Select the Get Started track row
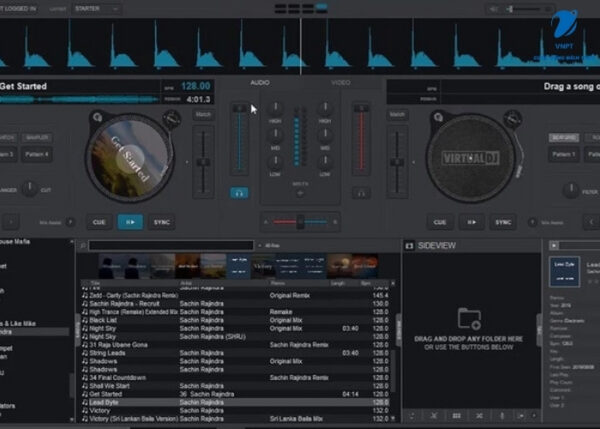600x429 pixels. point(235,394)
